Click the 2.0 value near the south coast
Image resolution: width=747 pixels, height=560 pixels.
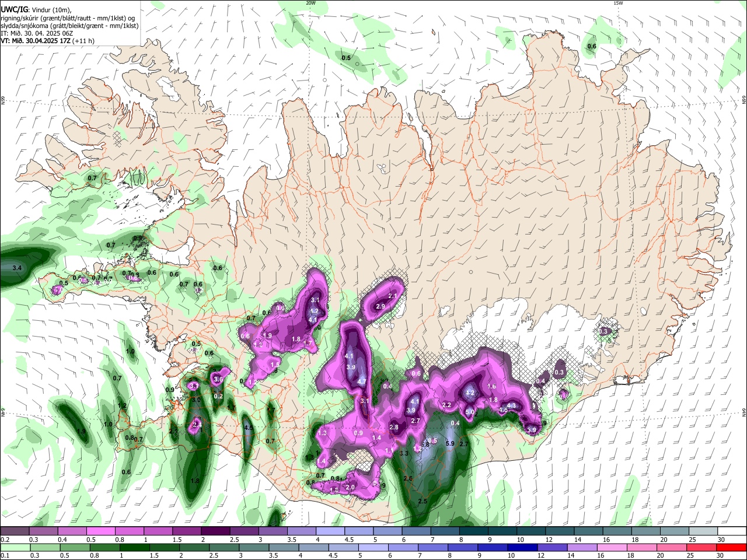351,487
